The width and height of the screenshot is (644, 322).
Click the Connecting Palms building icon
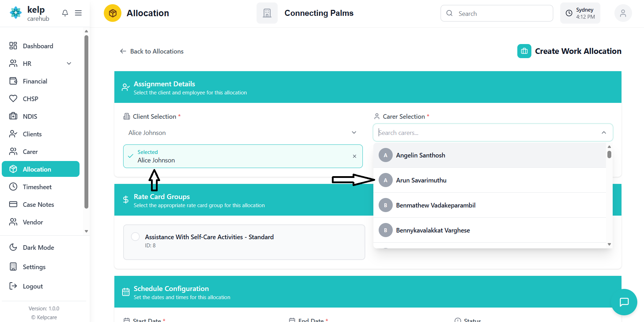pos(267,13)
